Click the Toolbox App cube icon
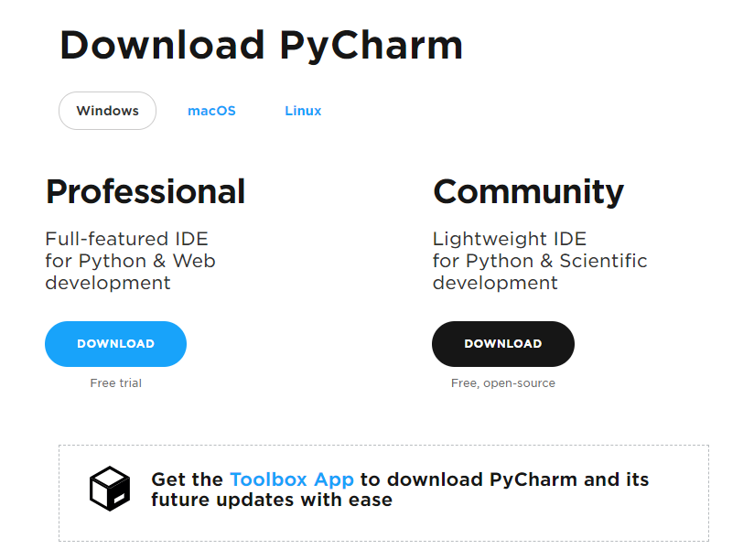Viewport: 754px width, 560px height. [110, 489]
